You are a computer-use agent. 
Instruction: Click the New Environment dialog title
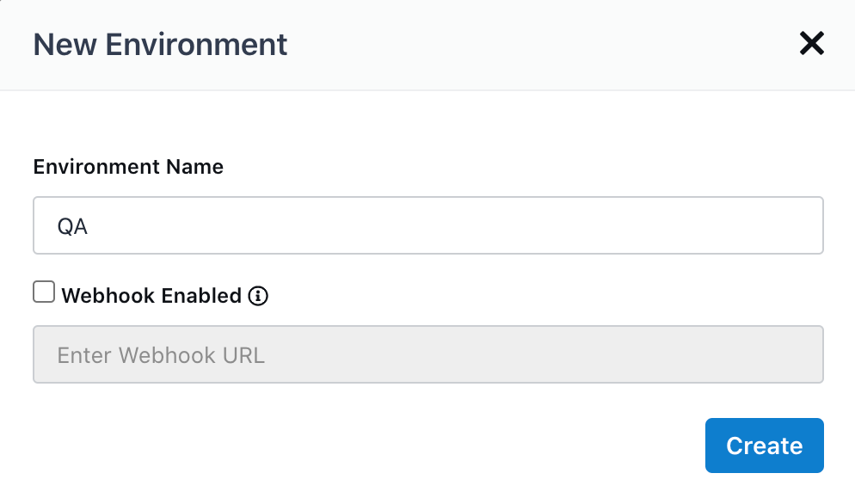tap(160, 44)
